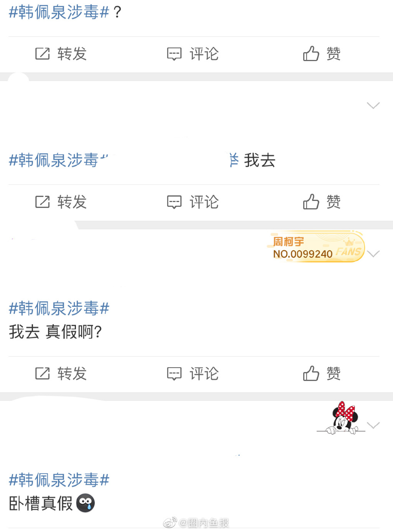Open hashtag above the "我去 真假啊?" text
The height and width of the screenshot is (532, 393).
point(59,308)
